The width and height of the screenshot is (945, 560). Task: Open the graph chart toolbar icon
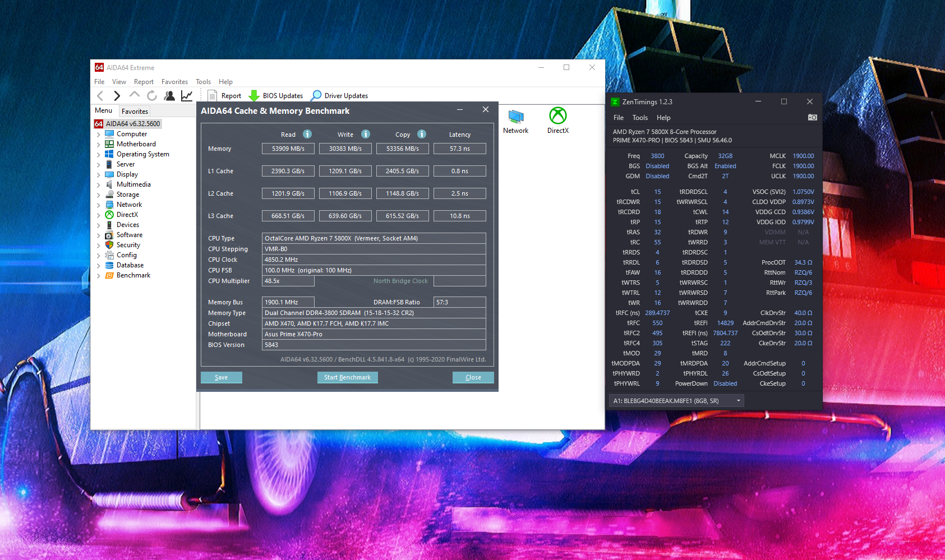(187, 96)
